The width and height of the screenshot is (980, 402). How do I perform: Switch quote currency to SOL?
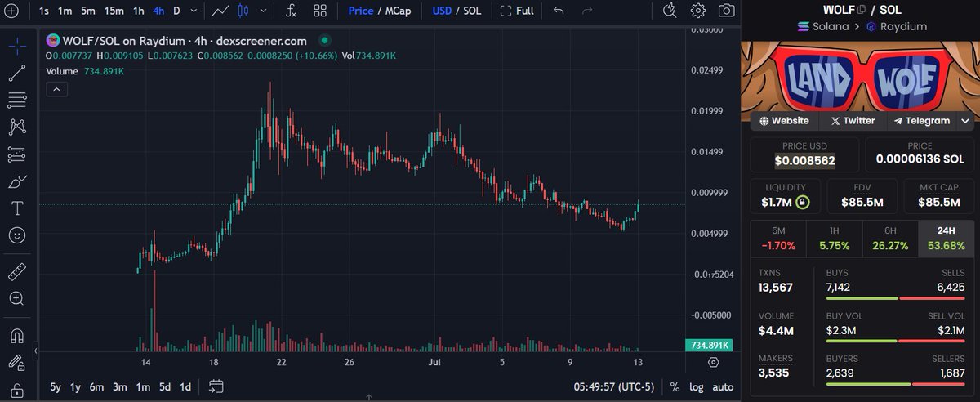[474, 11]
